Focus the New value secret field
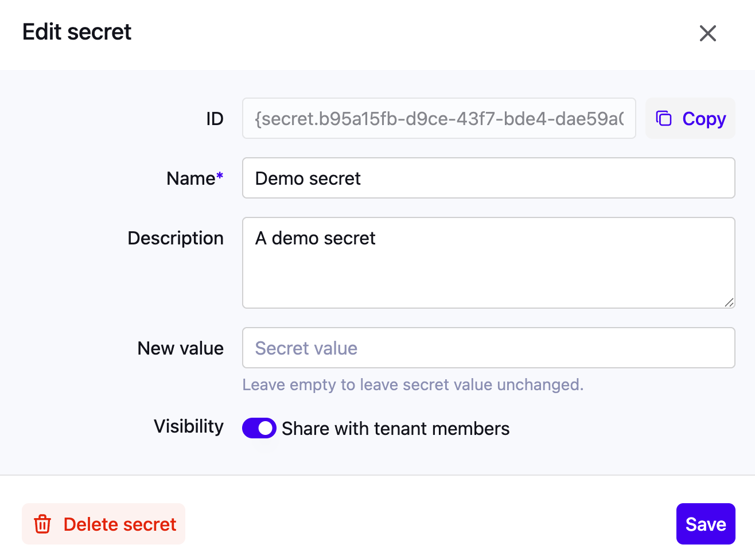Image resolution: width=755 pixels, height=560 pixels. (489, 348)
